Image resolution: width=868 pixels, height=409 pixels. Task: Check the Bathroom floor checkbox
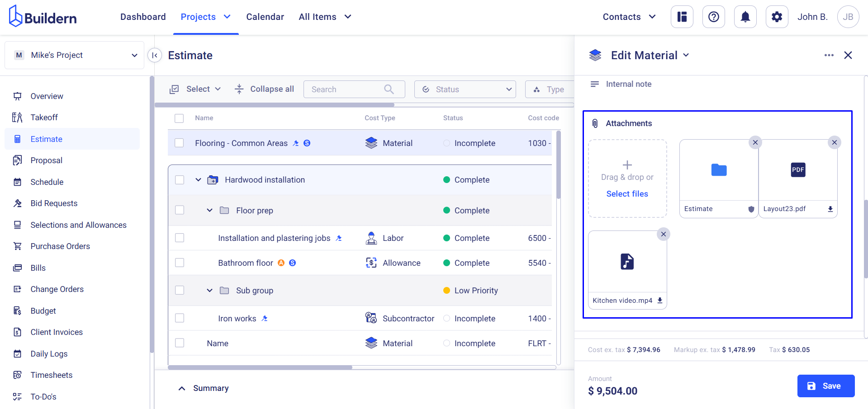[x=180, y=263]
